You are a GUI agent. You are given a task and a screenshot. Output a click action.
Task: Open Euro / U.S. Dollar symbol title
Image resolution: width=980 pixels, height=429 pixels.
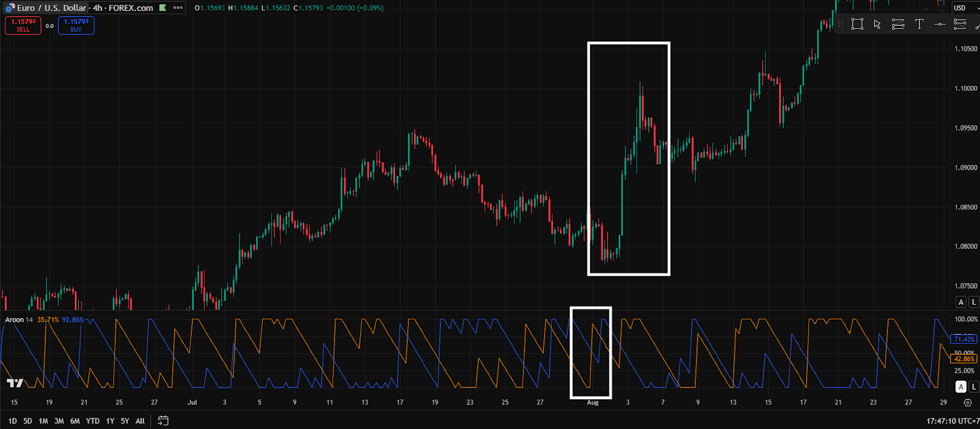(51, 8)
